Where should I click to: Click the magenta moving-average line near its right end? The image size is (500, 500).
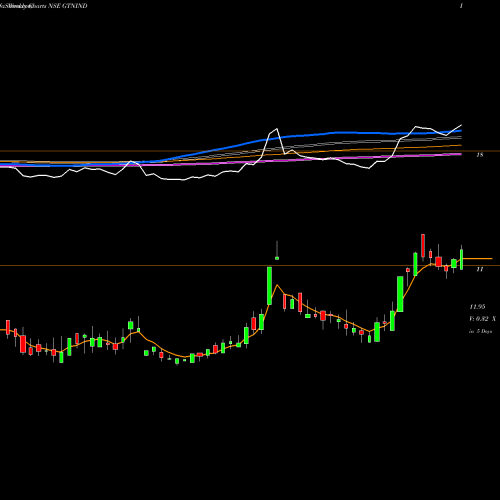pyautogui.click(x=453, y=154)
